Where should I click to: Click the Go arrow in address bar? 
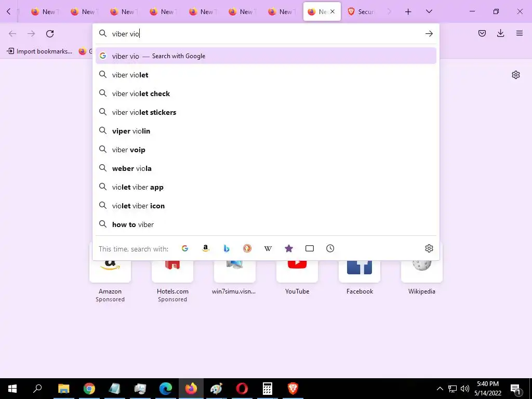[429, 34]
